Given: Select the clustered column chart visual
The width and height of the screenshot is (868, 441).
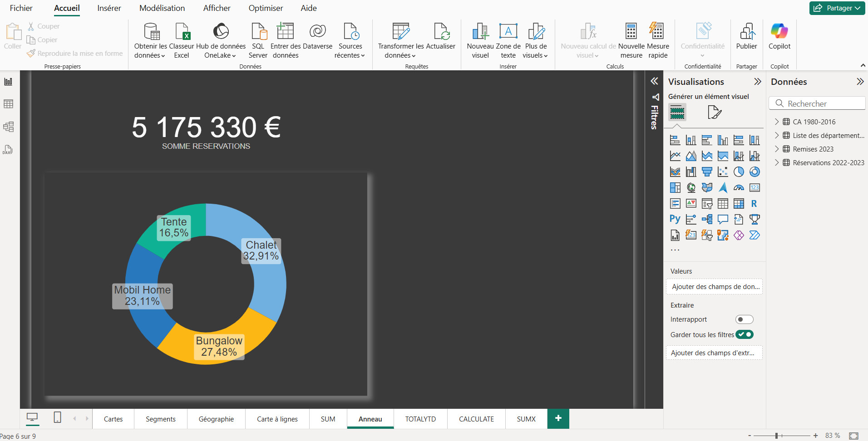Looking at the screenshot, I should click(723, 140).
